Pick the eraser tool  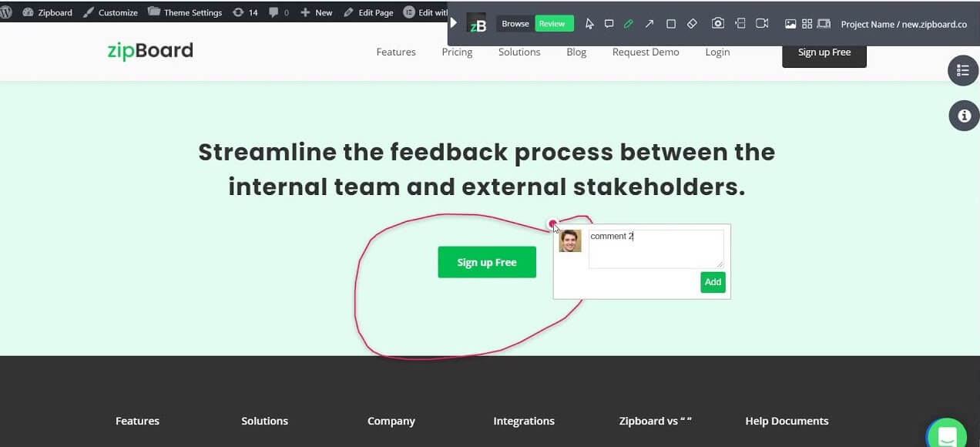pyautogui.click(x=692, y=24)
